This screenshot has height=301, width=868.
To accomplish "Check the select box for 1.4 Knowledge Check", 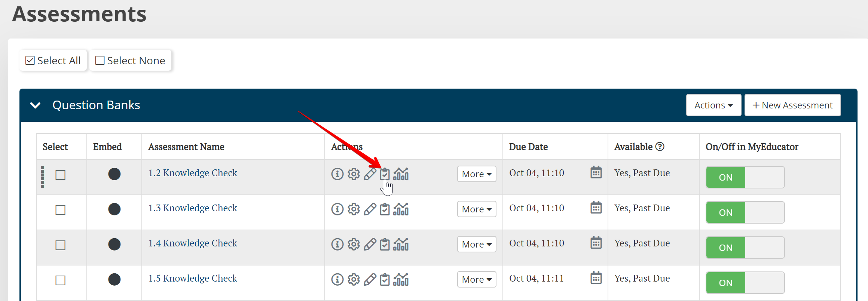I will click(x=61, y=245).
